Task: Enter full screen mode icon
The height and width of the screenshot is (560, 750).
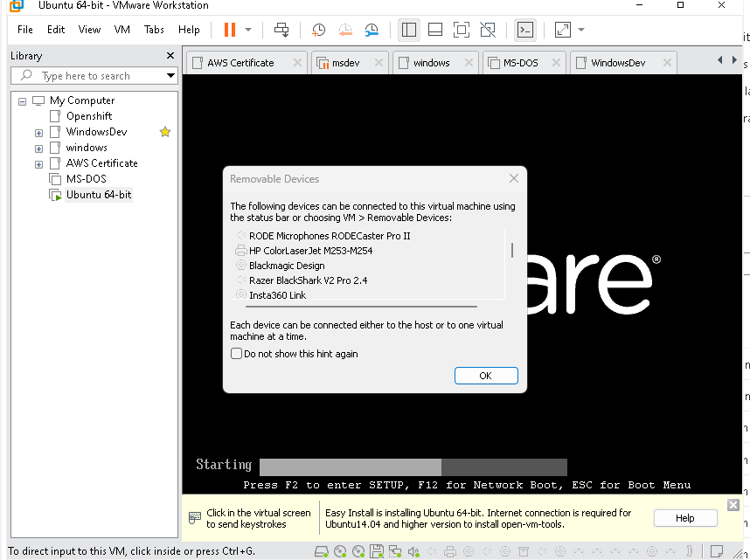Action: coord(461,30)
